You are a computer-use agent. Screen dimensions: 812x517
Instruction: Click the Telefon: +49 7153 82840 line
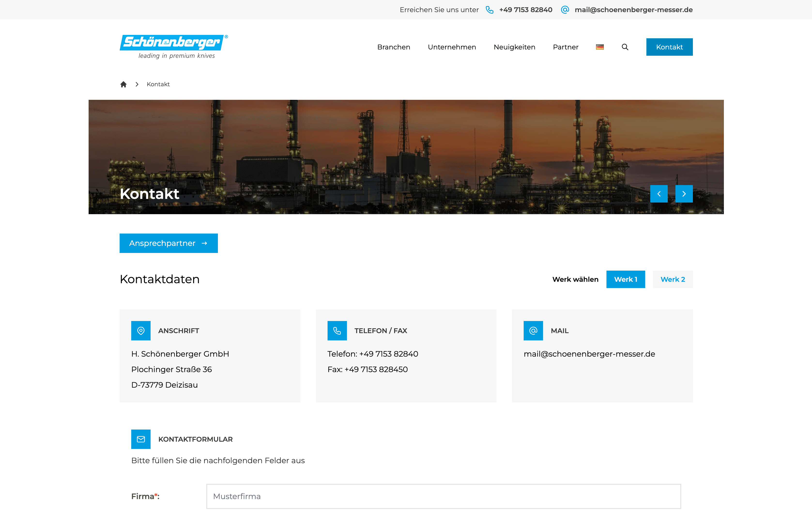pyautogui.click(x=373, y=354)
